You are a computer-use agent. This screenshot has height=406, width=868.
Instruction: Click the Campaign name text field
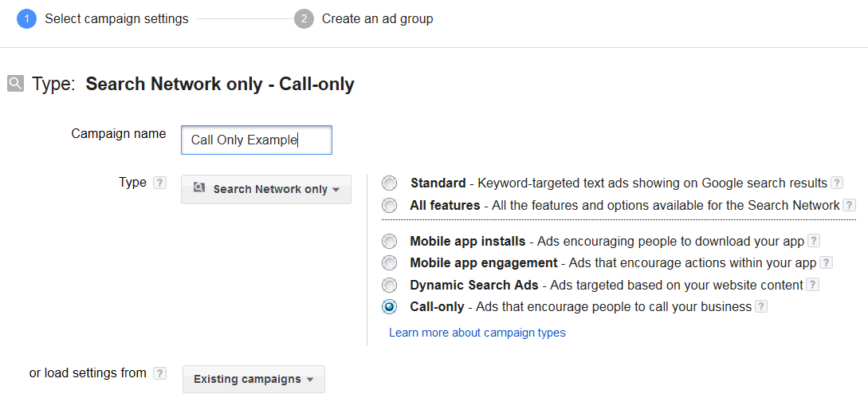pyautogui.click(x=256, y=140)
